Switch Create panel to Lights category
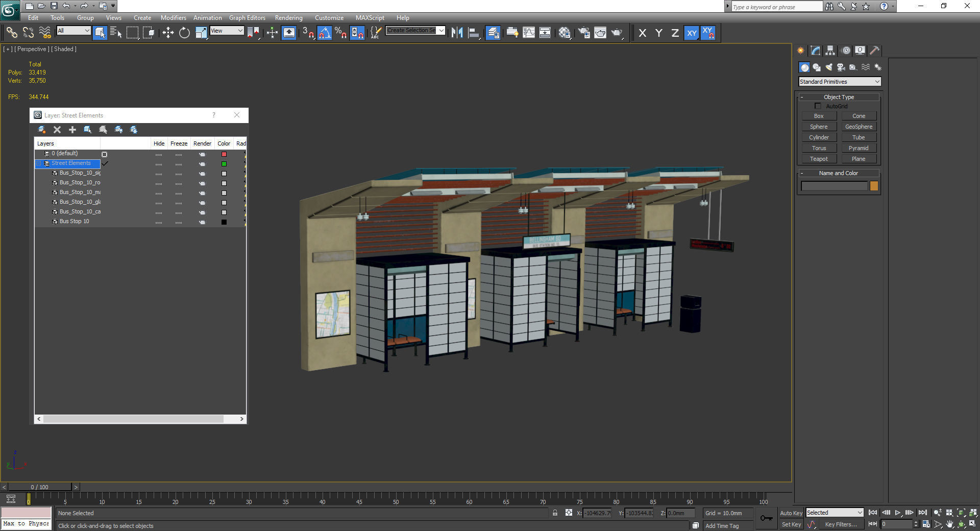980x531 pixels. tap(829, 67)
